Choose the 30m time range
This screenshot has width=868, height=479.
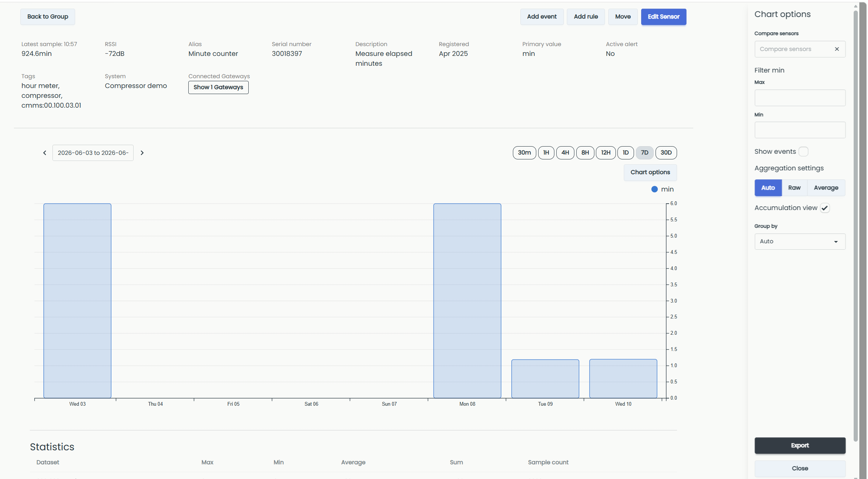pyautogui.click(x=524, y=153)
